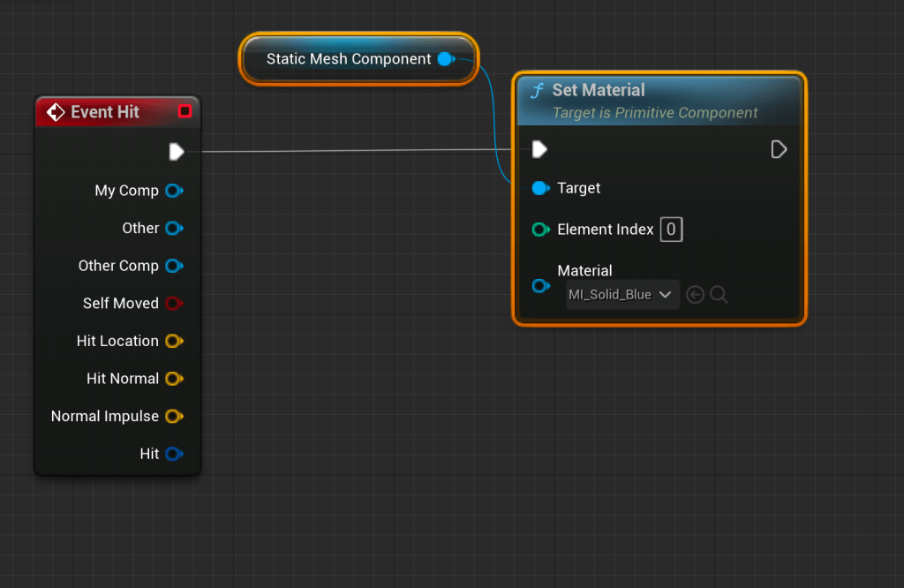Click the My Comp output pin
904x588 pixels.
click(x=173, y=191)
